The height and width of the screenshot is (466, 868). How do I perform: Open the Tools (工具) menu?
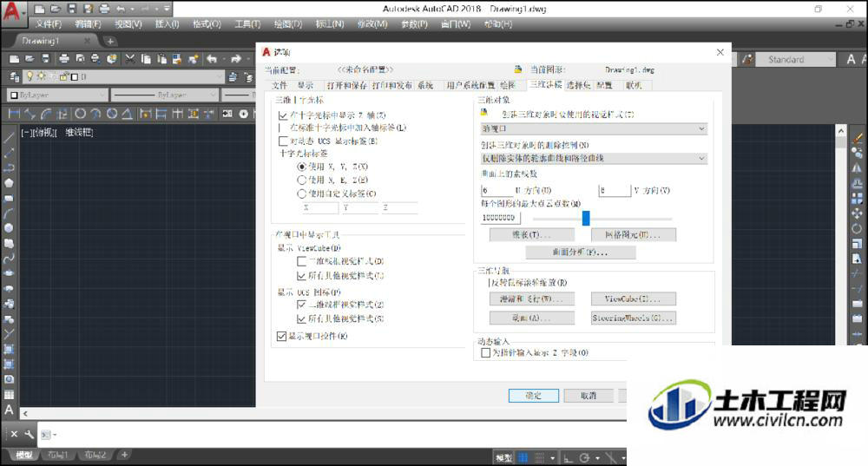tap(247, 24)
